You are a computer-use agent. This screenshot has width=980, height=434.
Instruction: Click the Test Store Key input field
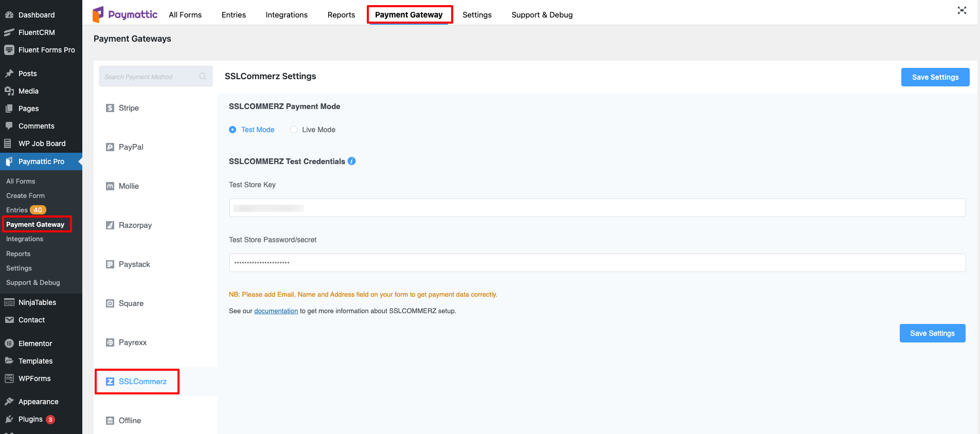coord(597,208)
